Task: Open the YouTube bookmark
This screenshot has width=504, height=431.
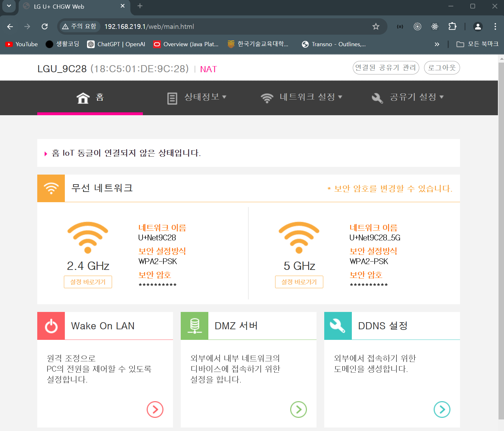Action: click(x=22, y=44)
